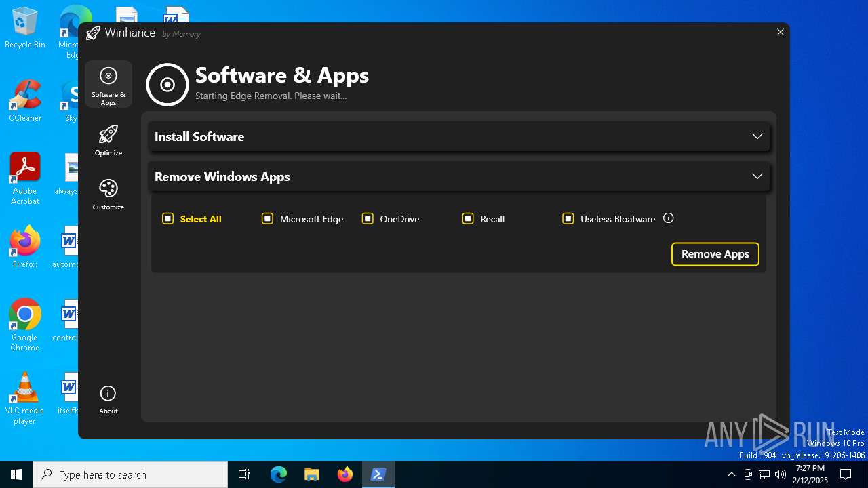Click the large Software & Apps header icon
This screenshot has height=488, width=868.
click(x=167, y=85)
